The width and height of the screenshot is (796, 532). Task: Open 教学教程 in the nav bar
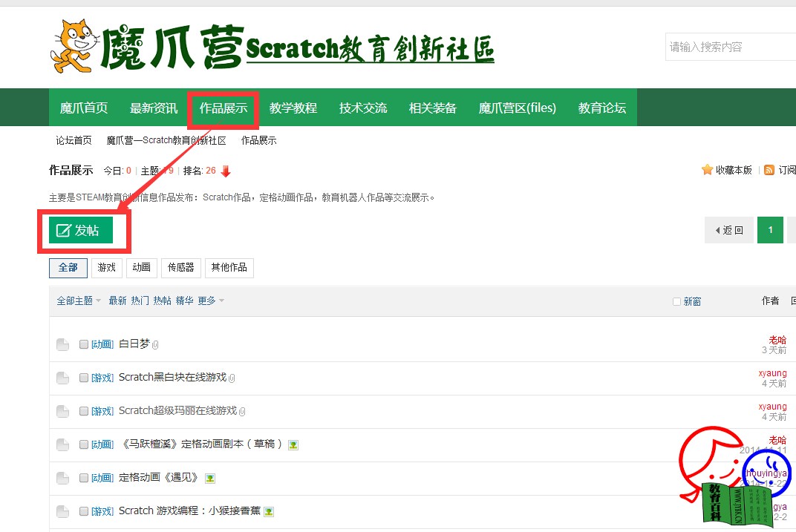point(293,108)
